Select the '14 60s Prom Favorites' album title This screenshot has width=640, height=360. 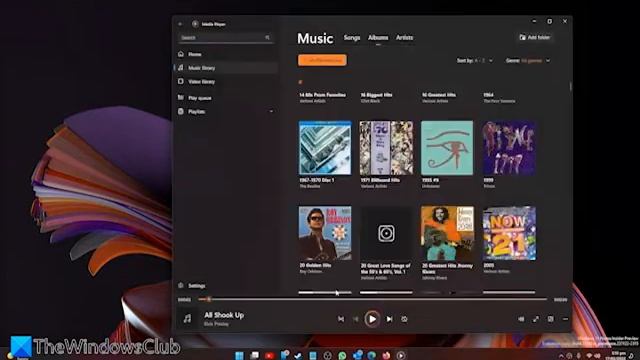[322, 95]
